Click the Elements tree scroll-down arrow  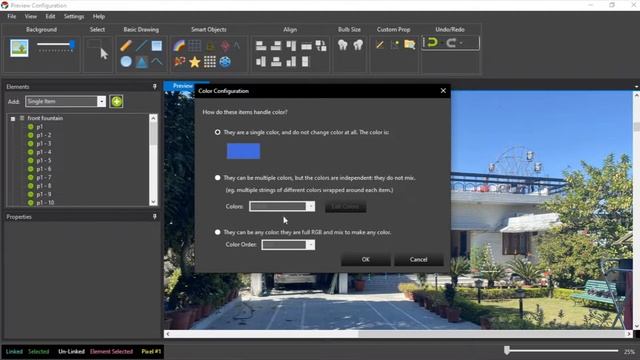[153, 202]
